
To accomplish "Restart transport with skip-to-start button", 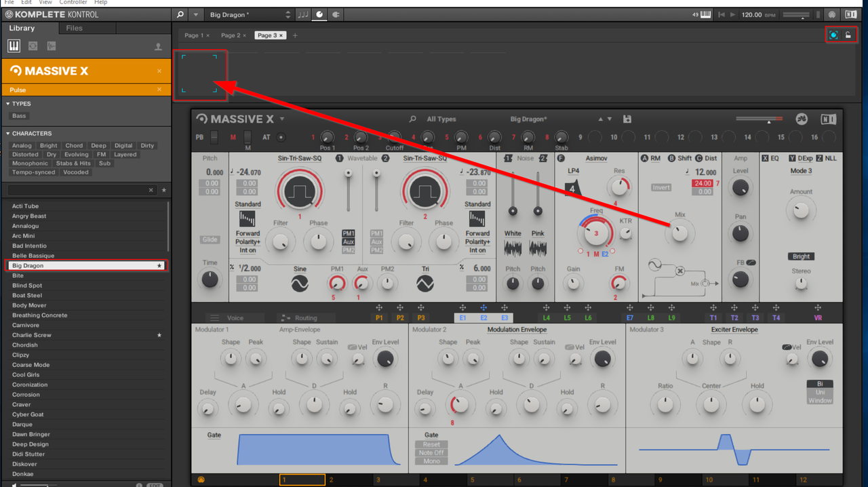I will click(x=722, y=14).
